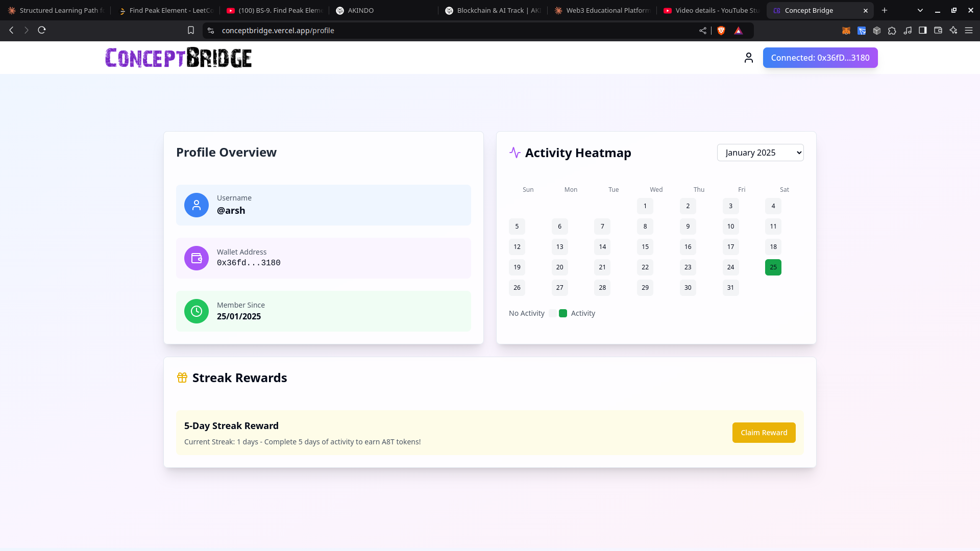Click the green clock Member Since icon
The height and width of the screenshot is (551, 980).
click(197, 311)
